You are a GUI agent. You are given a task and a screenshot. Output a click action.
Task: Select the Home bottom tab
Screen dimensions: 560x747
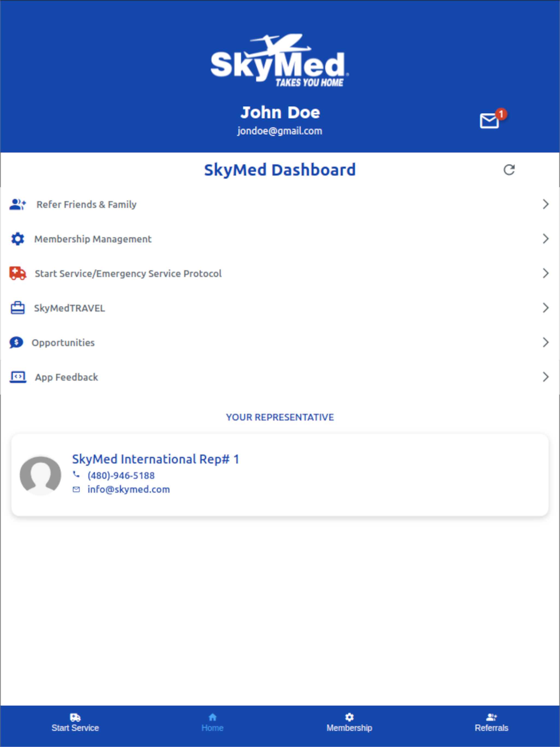pos(212,723)
